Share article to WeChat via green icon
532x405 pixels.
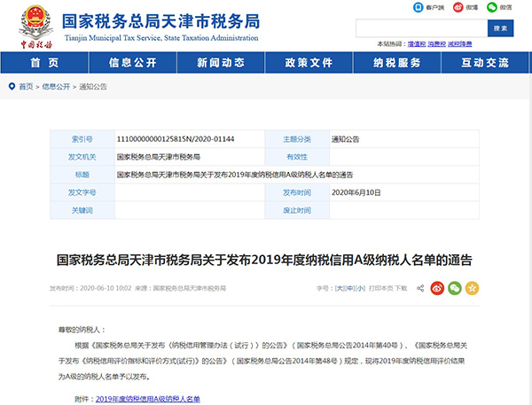point(454,288)
